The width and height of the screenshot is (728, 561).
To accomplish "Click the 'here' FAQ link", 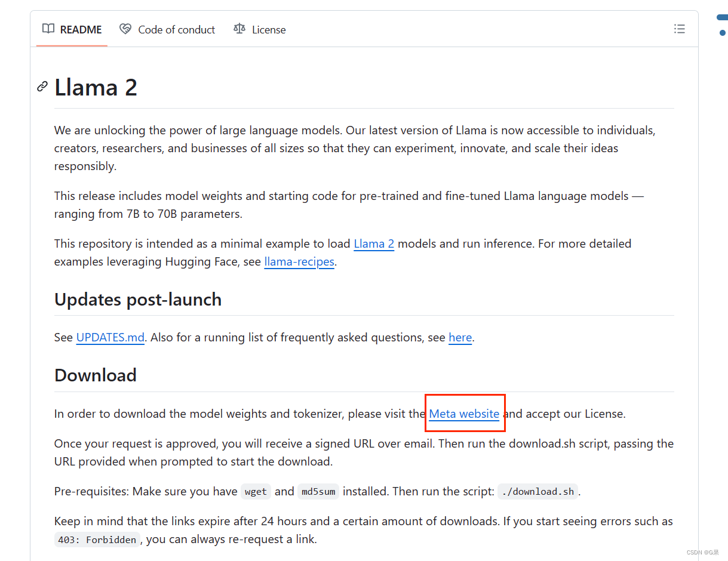I will [x=460, y=337].
